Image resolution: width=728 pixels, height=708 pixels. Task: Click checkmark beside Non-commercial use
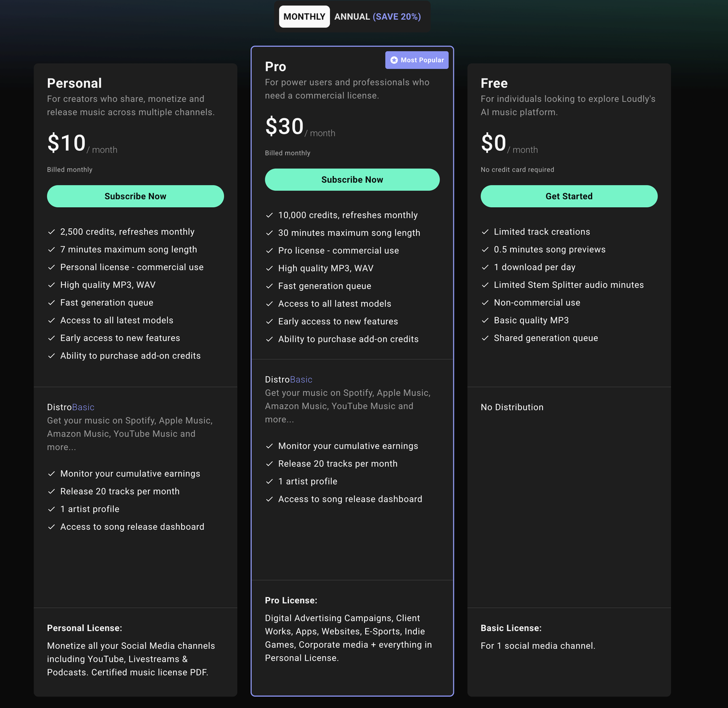485,302
